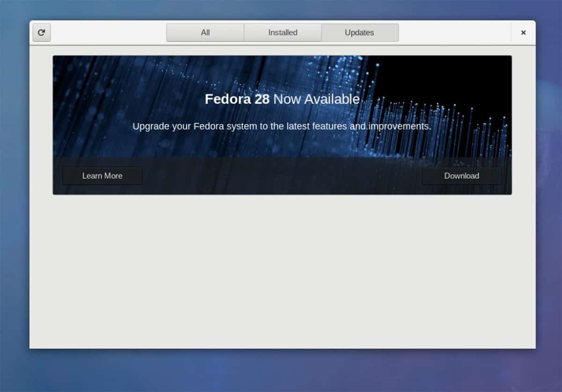View all available software via the All tab
562x392 pixels.
[206, 32]
